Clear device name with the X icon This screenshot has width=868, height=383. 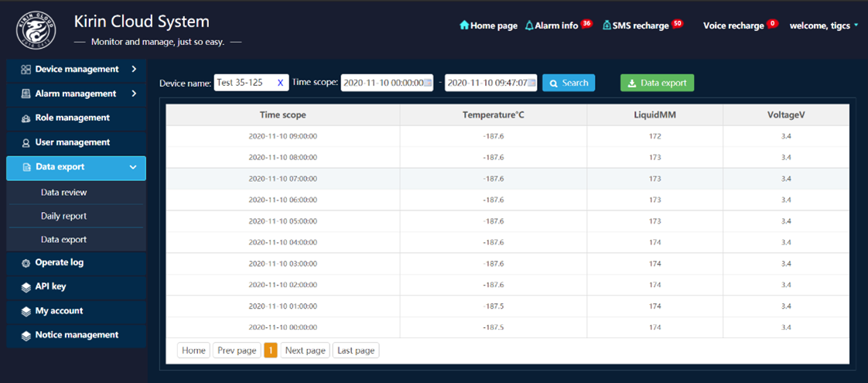[x=280, y=83]
